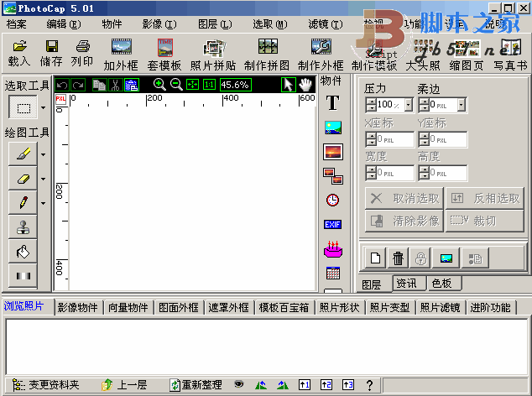Click the zoom out magnifier

pos(176,85)
